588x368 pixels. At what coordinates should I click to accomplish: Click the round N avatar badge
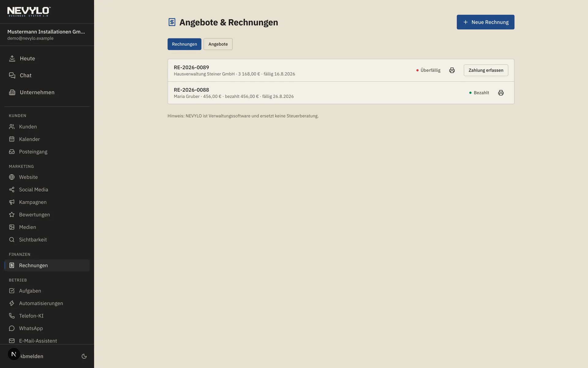14,354
